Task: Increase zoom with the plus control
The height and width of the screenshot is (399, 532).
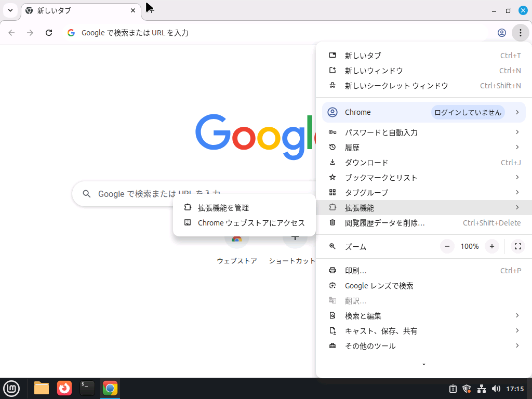Action: pos(492,246)
